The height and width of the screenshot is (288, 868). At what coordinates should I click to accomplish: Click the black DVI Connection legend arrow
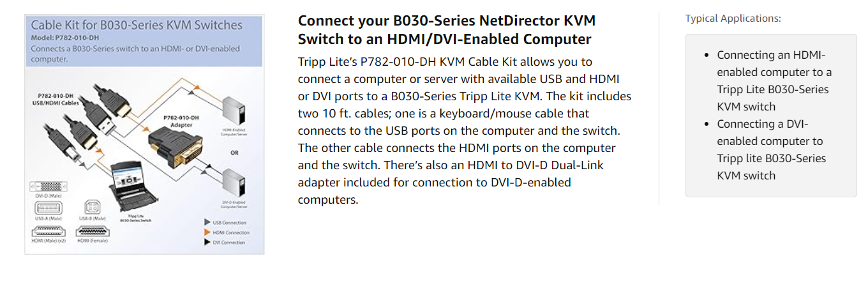pos(207,242)
